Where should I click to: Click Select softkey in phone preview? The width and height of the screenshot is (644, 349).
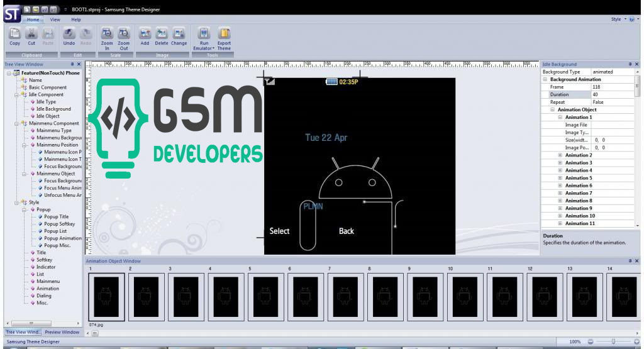pos(279,231)
